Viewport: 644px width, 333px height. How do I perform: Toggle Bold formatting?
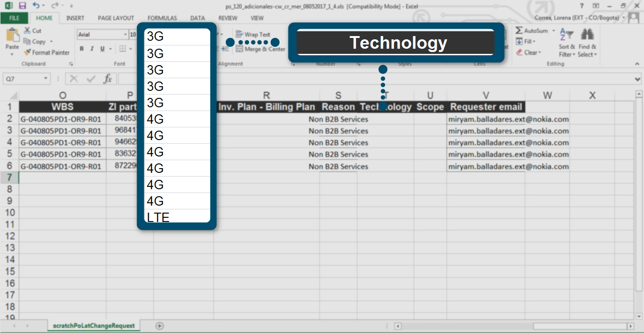click(x=82, y=49)
